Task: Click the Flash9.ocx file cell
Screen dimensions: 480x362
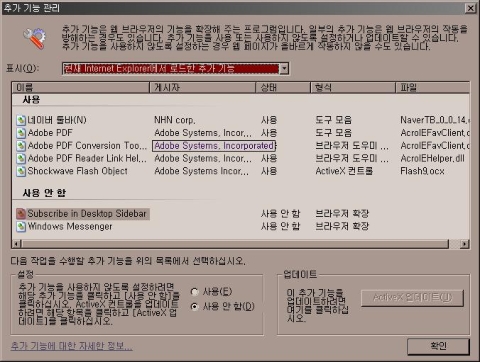Action: coord(422,171)
